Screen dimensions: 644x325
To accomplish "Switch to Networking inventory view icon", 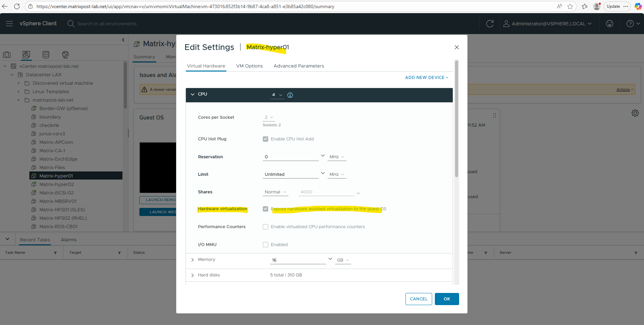I will point(65,55).
